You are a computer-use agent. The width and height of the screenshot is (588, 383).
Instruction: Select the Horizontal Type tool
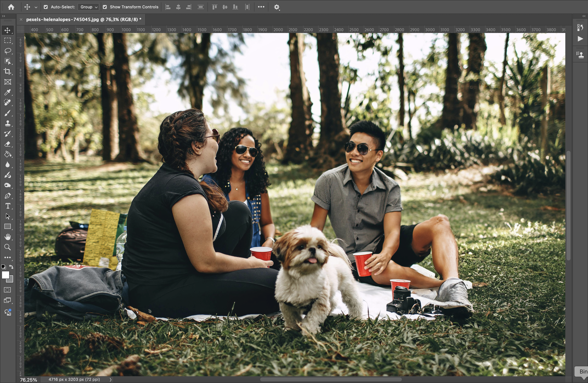click(7, 206)
